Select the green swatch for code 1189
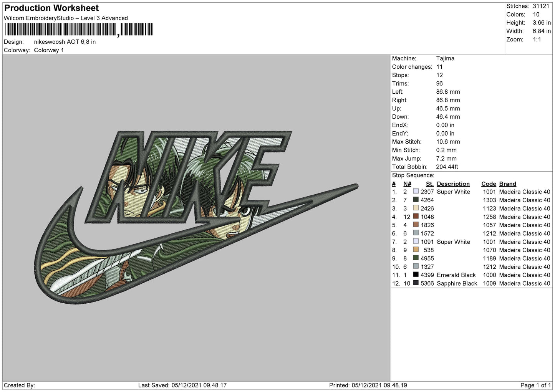The height and width of the screenshot is (392, 555). (x=416, y=258)
